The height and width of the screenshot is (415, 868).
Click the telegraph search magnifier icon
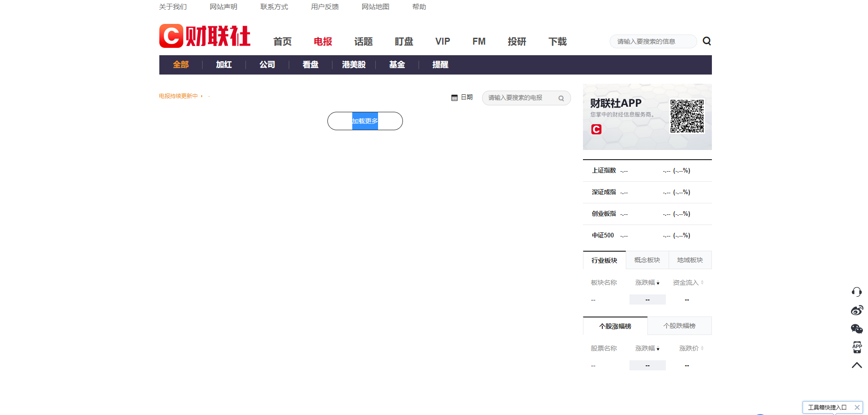pyautogui.click(x=561, y=98)
